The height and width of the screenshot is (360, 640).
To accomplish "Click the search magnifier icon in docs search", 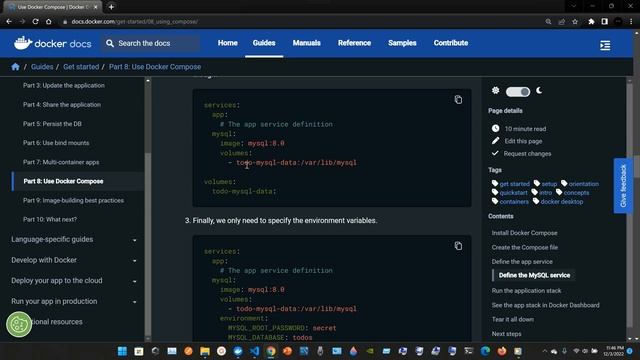I will pos(110,43).
